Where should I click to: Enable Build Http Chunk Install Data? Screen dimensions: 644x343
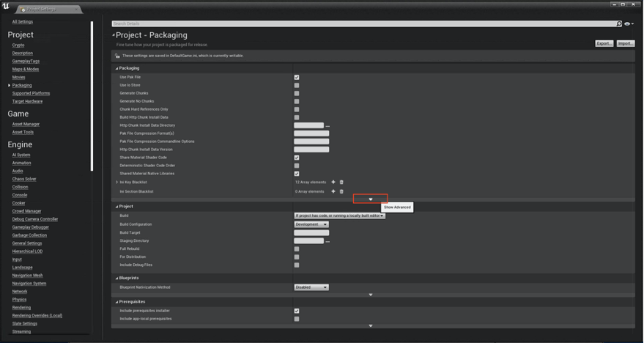tap(297, 117)
